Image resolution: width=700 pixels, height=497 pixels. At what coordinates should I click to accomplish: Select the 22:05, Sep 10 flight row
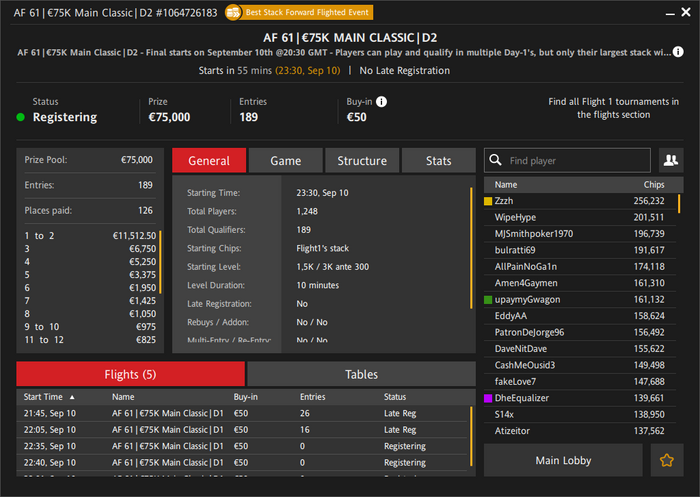pos(242,430)
